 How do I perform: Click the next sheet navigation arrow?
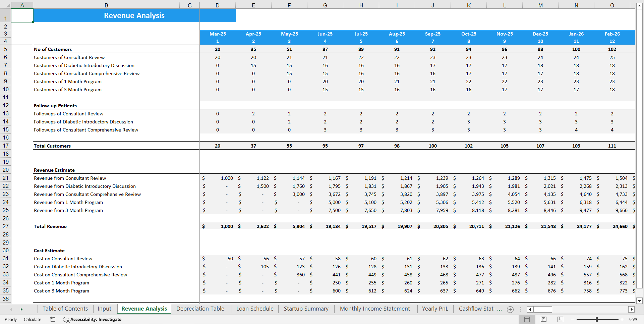[21, 309]
